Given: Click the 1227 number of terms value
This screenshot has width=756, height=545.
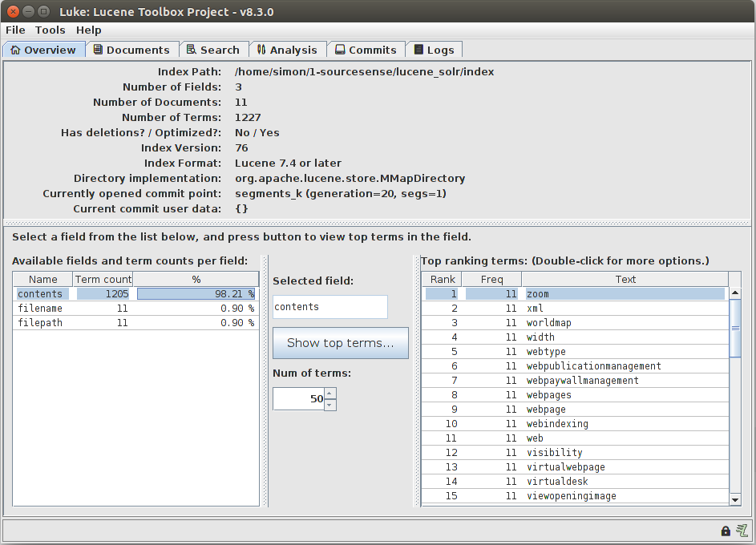Looking at the screenshot, I should pos(248,118).
